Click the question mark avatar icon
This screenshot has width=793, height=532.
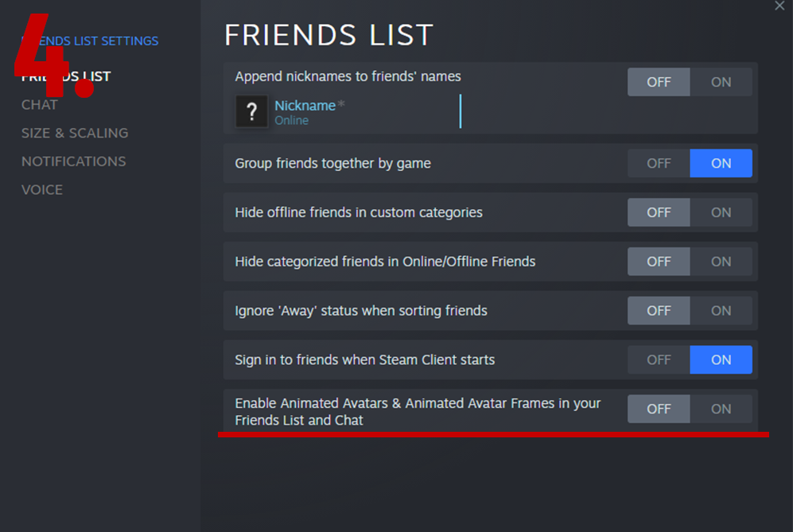point(251,112)
